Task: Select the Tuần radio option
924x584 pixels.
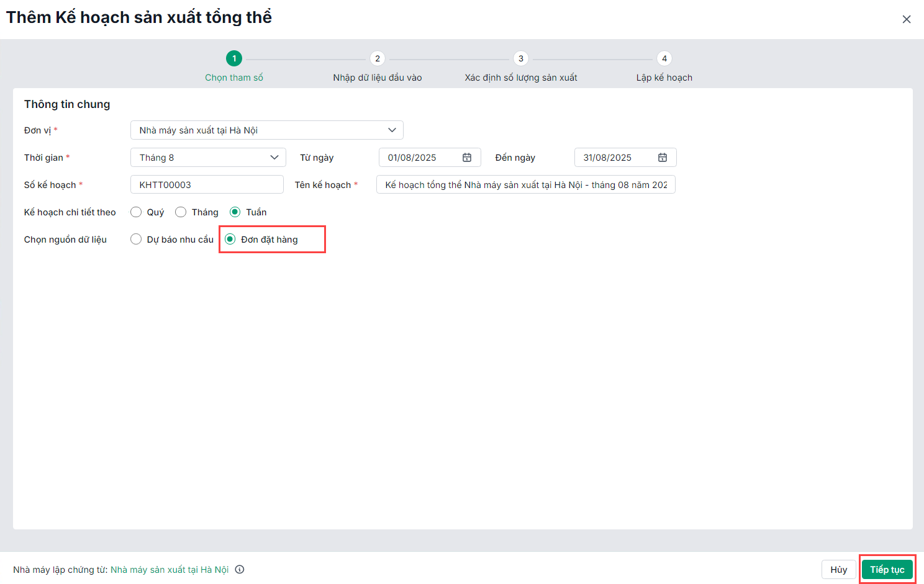Action: coord(235,212)
